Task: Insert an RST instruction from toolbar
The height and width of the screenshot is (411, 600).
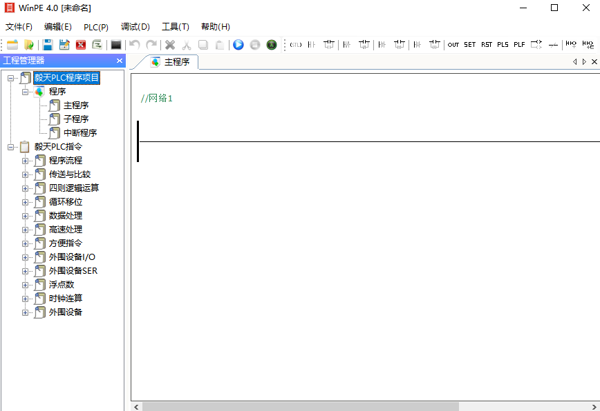Action: pos(486,45)
